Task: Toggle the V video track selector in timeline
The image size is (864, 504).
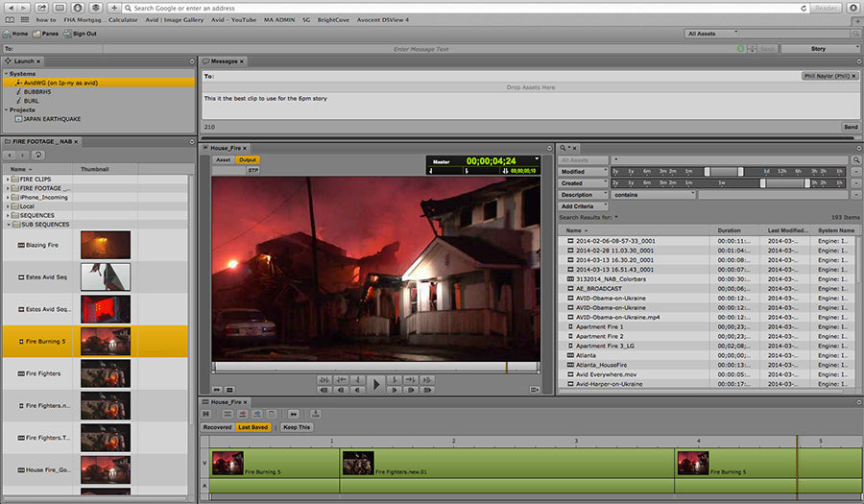Action: point(204,463)
